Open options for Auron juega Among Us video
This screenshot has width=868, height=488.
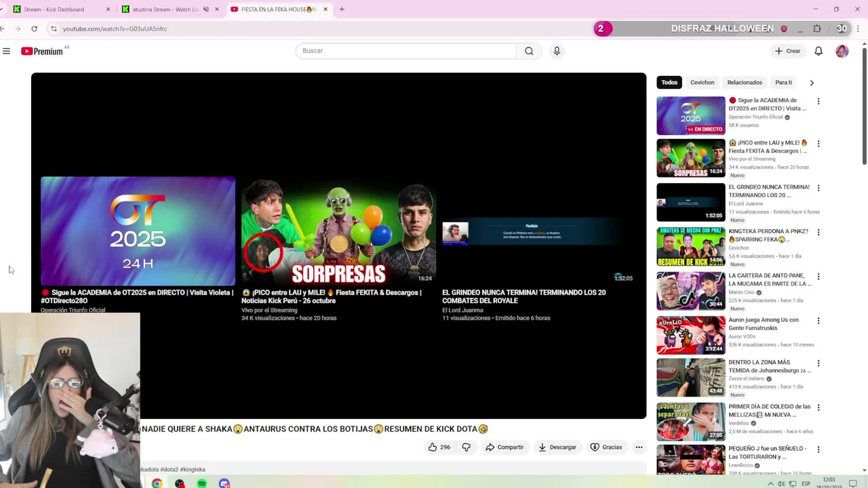click(x=818, y=321)
